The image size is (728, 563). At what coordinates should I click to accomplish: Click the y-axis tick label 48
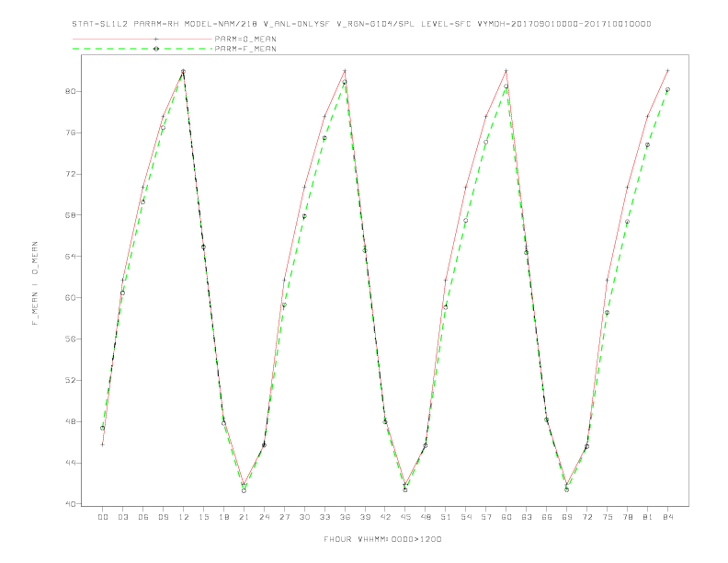70,421
